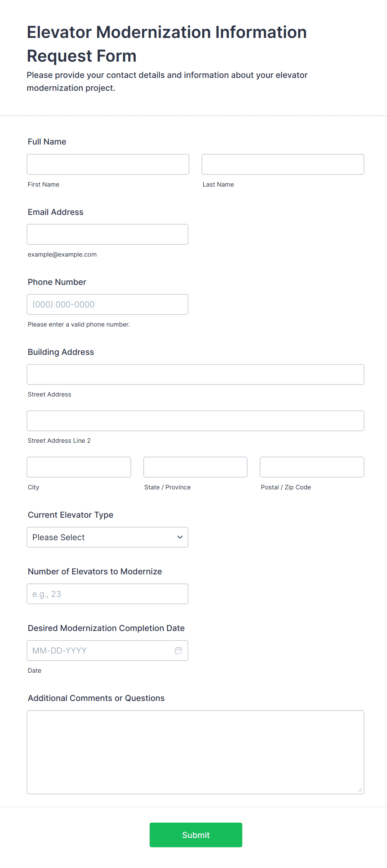Grab the comments textarea resize handle
This screenshot has height=868, width=387.
[360, 790]
